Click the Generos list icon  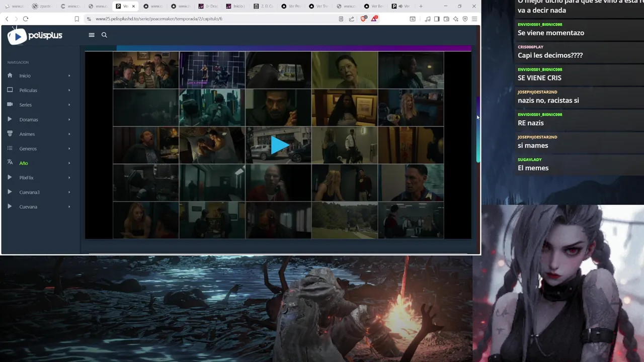click(10, 148)
